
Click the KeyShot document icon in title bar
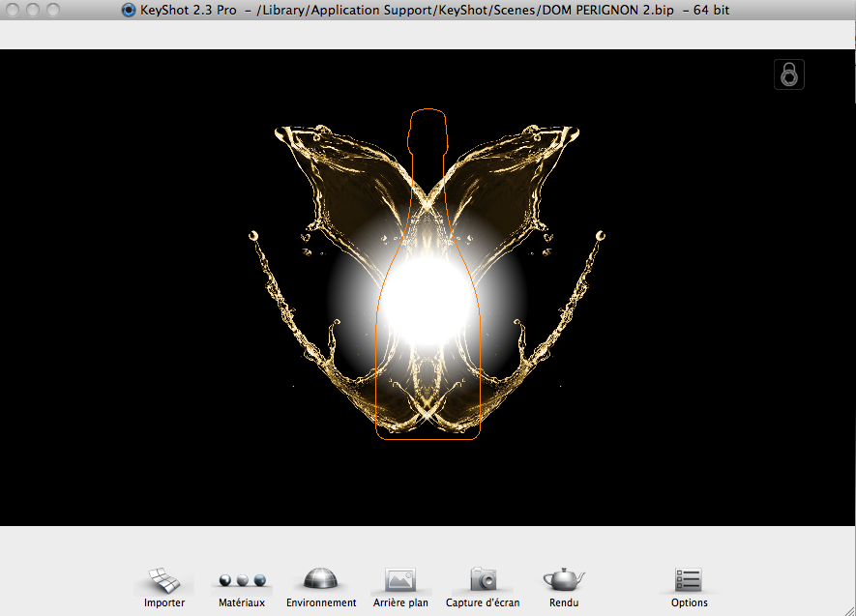[x=129, y=11]
